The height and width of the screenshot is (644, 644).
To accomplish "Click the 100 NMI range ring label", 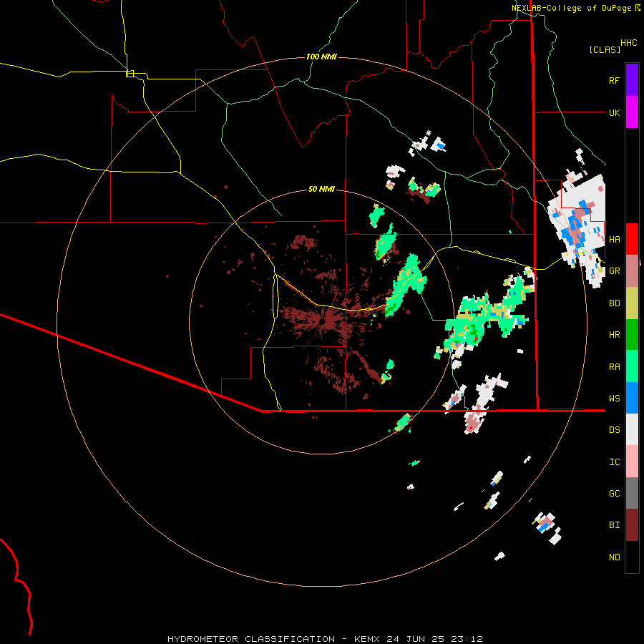I will [x=321, y=57].
